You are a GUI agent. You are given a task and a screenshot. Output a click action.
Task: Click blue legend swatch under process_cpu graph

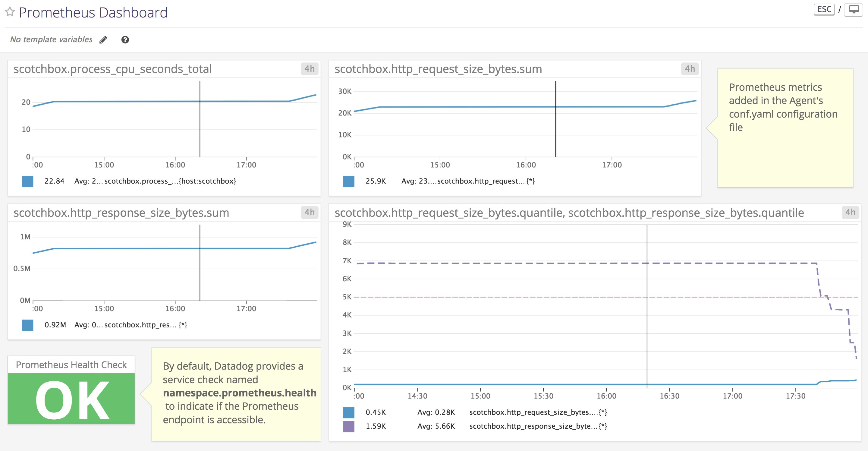28,181
